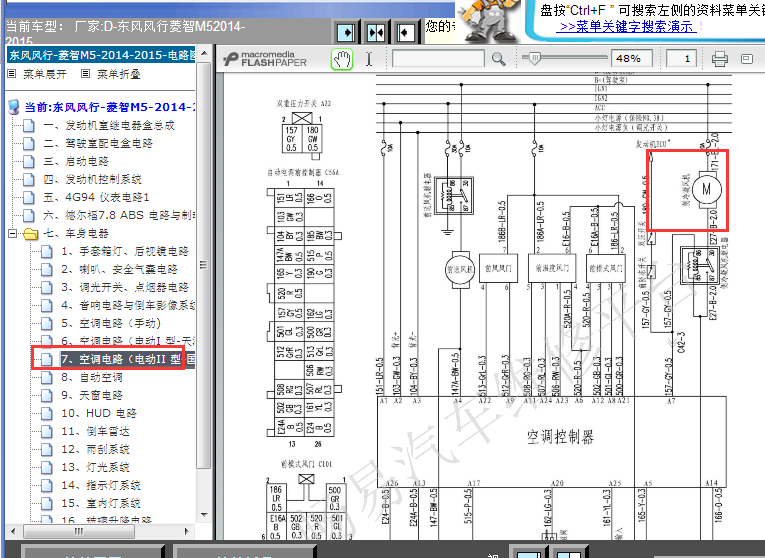Click the page icon beside 10、HUD 电路
The height and width of the screenshot is (558, 765).
point(46,414)
